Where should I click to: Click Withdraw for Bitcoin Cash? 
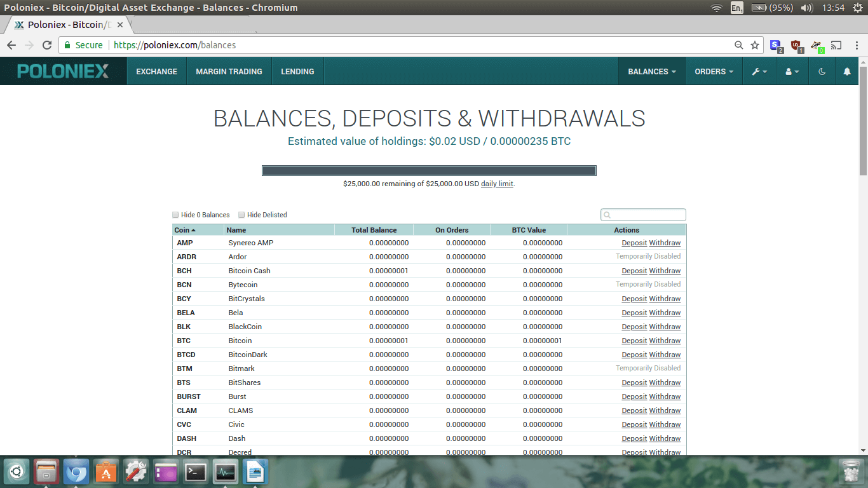click(x=665, y=271)
